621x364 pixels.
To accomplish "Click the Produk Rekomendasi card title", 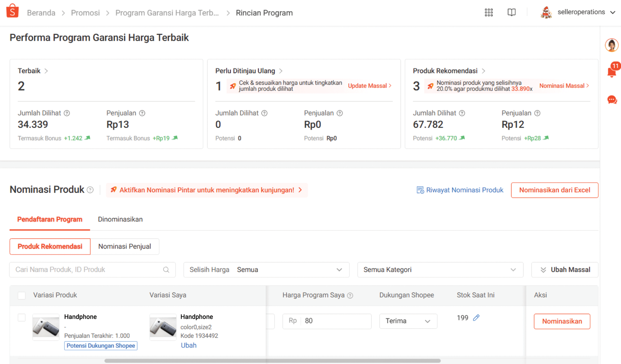I will 445,71.
